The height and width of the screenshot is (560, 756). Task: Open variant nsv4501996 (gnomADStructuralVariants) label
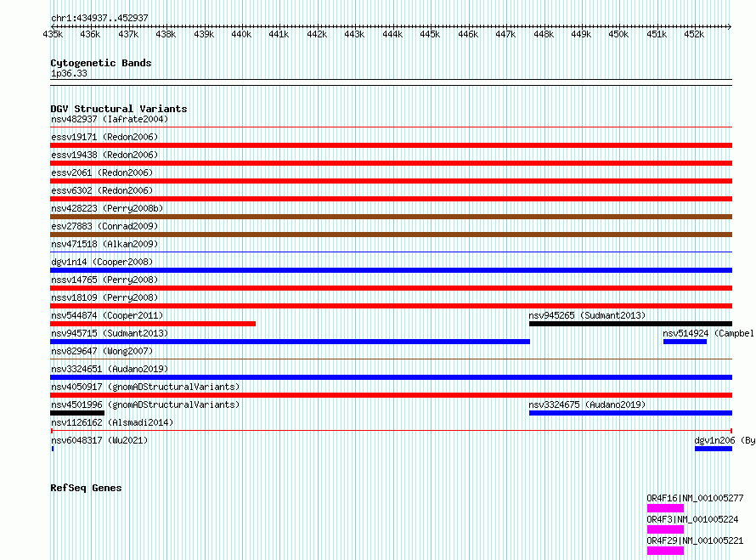point(145,404)
